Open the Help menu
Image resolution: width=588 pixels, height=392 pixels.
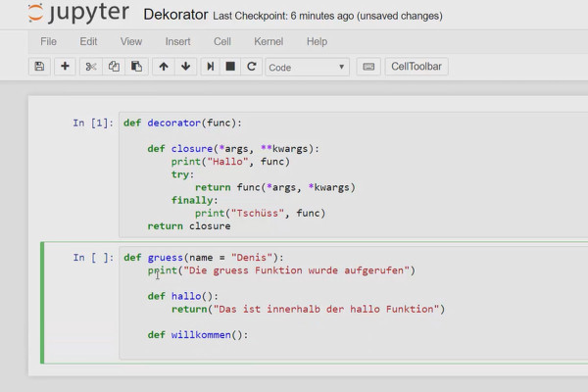coord(317,41)
